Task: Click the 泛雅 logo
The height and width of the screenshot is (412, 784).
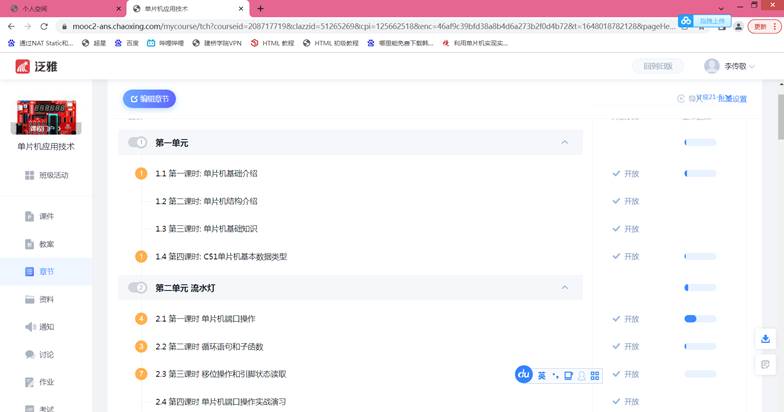Action: coord(36,66)
